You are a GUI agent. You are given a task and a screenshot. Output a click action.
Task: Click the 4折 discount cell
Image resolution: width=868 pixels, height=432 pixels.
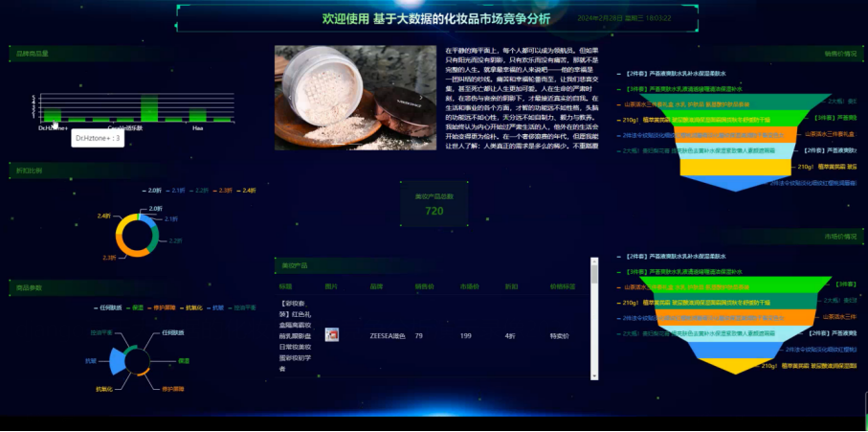pyautogui.click(x=510, y=335)
